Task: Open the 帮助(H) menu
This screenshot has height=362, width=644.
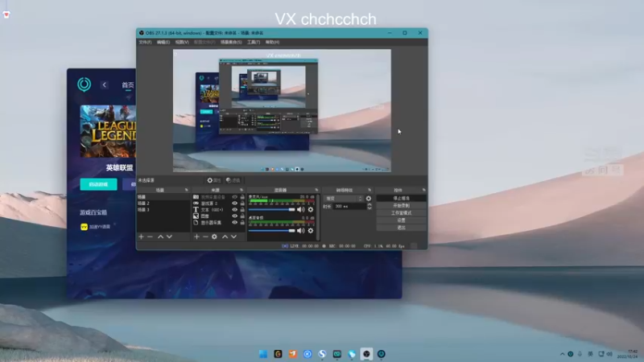Action: click(272, 43)
